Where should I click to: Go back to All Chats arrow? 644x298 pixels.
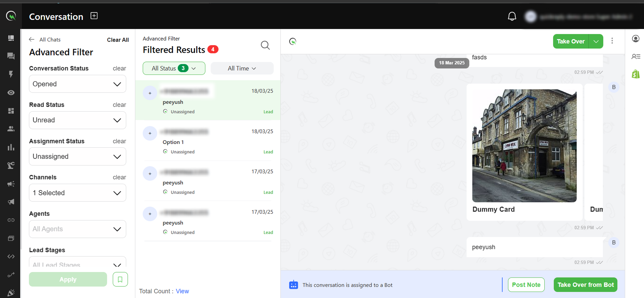[x=32, y=39]
